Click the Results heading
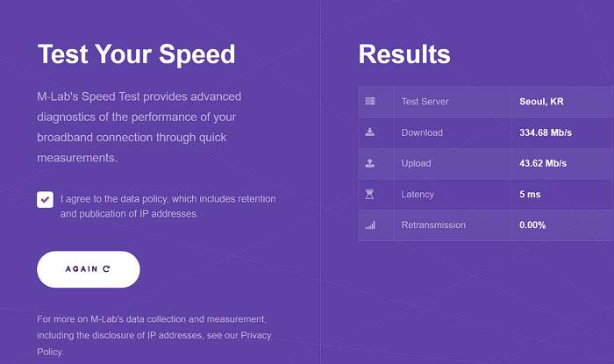The image size is (614, 364). (404, 54)
